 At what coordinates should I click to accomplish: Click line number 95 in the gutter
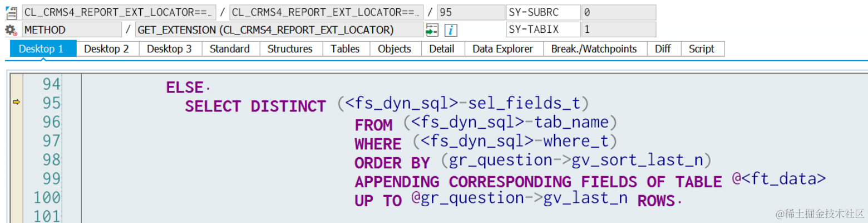pos(51,103)
